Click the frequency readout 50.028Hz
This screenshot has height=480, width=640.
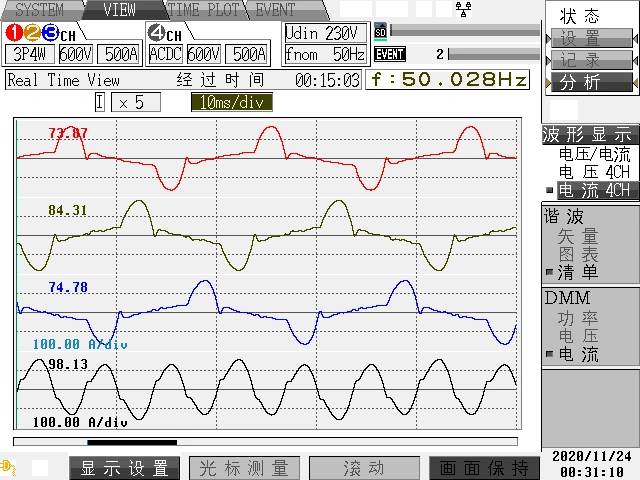449,79
